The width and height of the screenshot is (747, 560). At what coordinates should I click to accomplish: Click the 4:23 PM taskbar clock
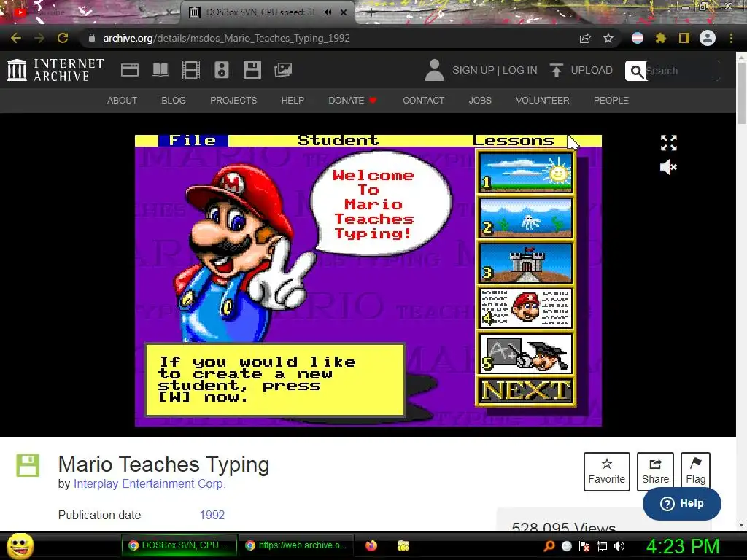pos(683,546)
